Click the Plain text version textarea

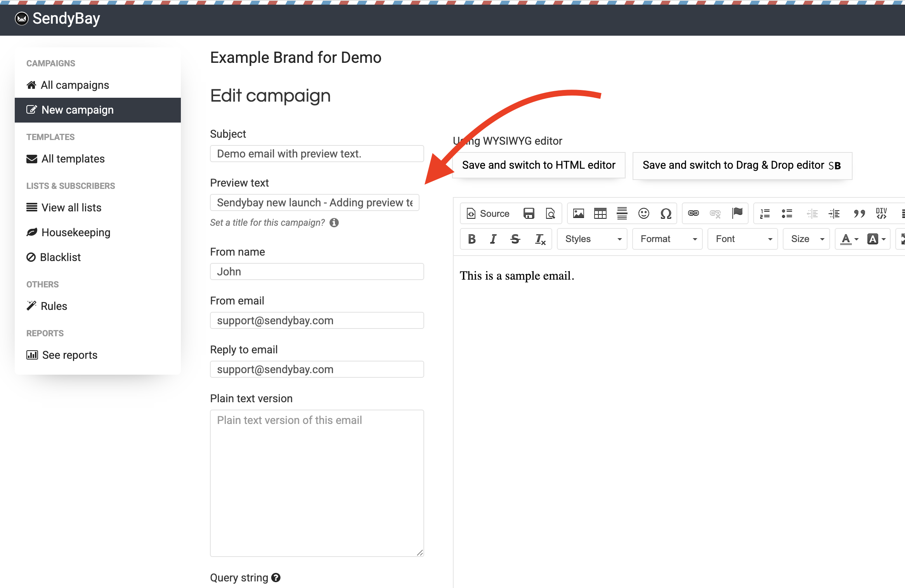(317, 483)
